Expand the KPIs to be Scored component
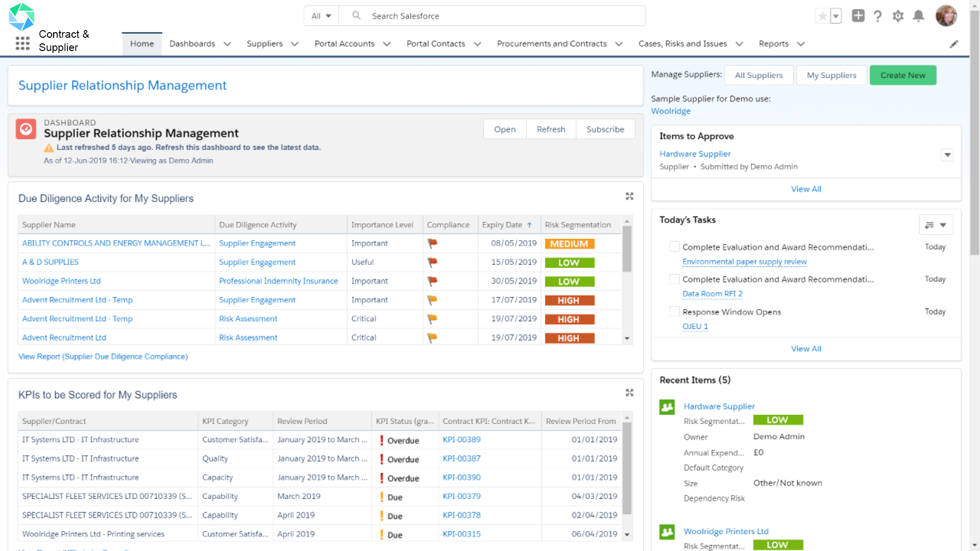This screenshot has width=980, height=551. coord(629,392)
